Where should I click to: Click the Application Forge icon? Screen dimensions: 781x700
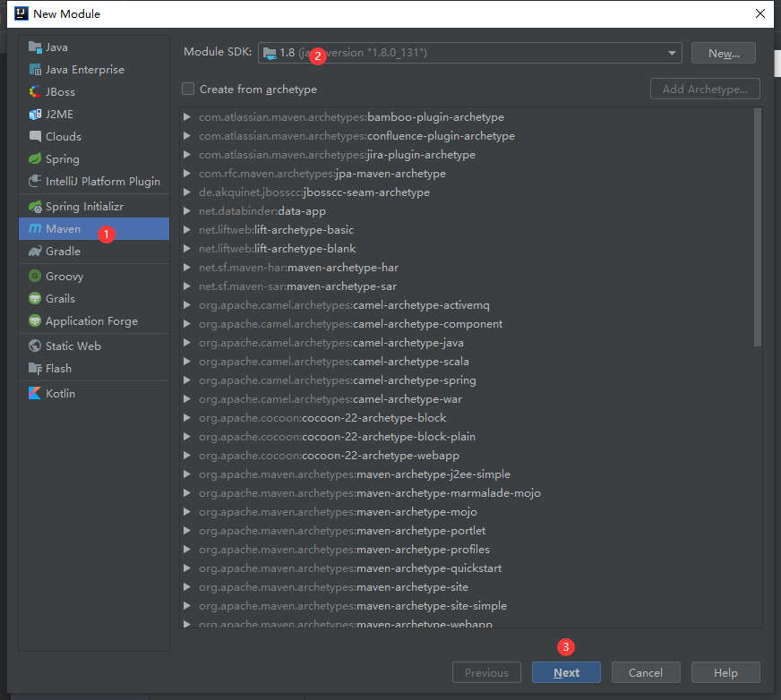point(35,320)
